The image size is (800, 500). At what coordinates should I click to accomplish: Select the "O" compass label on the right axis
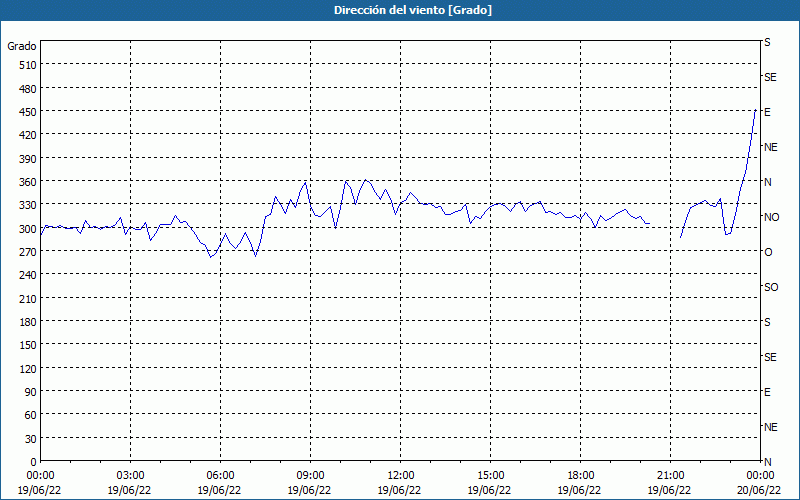coord(768,252)
